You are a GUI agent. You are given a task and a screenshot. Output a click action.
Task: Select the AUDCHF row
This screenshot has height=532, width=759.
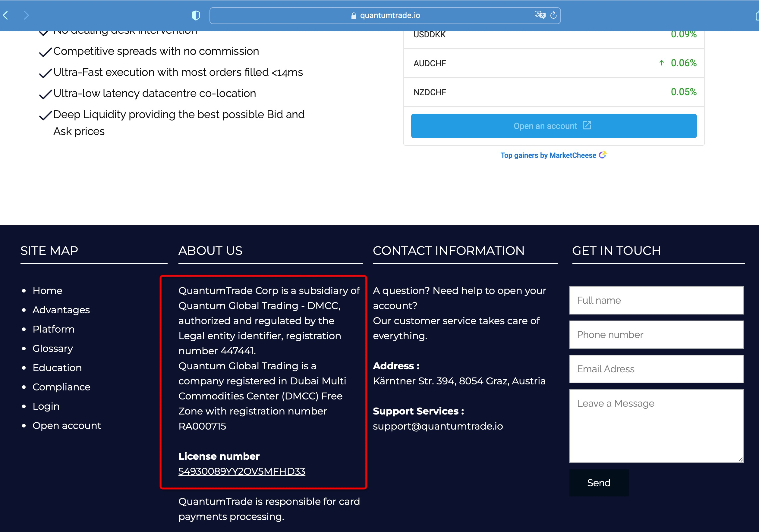[554, 63]
